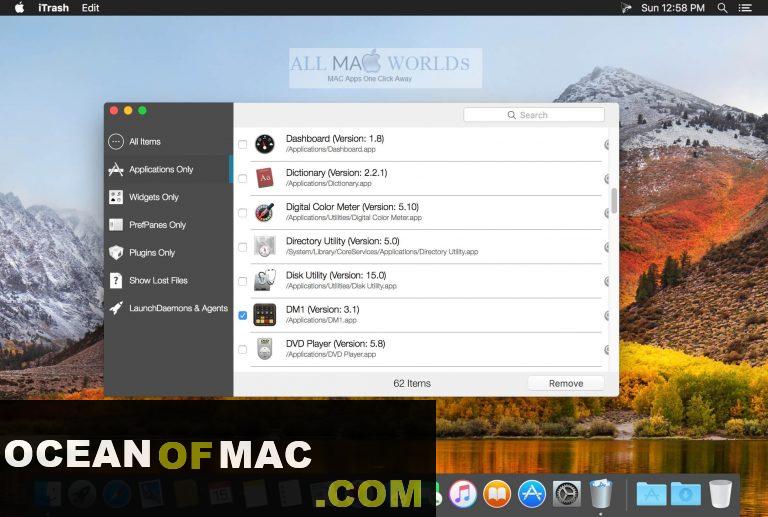This screenshot has height=517, width=768.
Task: Click the Spotlight search icon
Action: tap(722, 8)
